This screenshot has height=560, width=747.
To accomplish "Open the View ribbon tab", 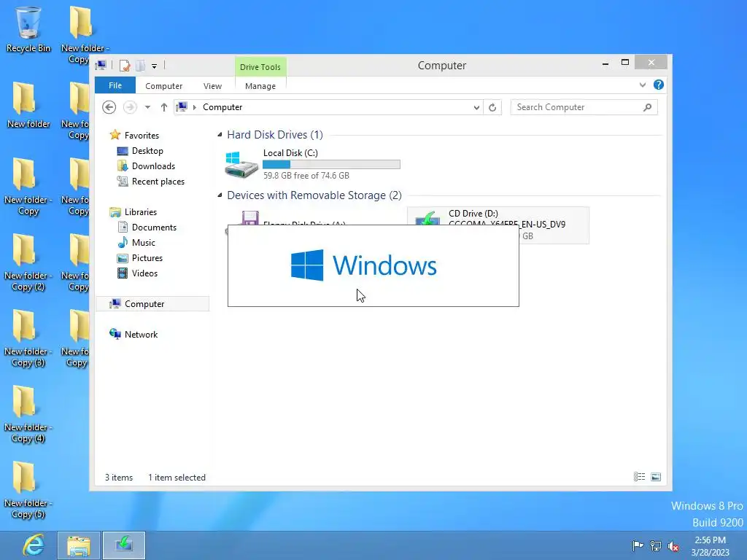I will point(212,86).
